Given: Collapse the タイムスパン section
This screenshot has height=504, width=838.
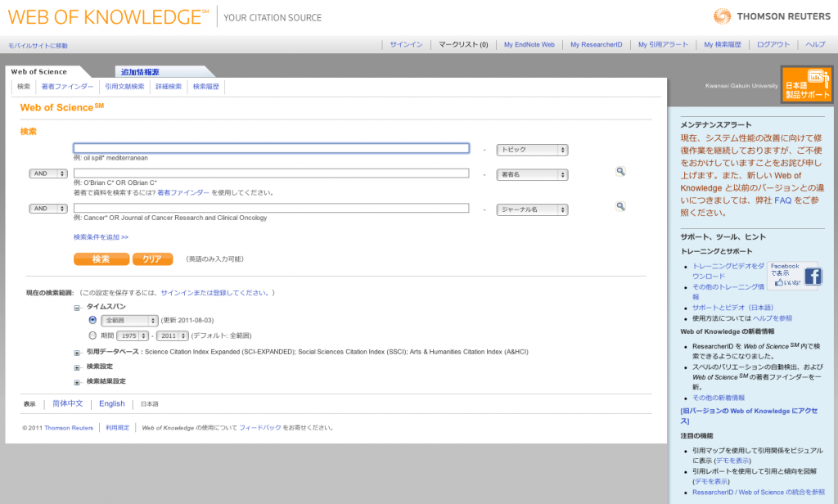Looking at the screenshot, I should (77, 308).
